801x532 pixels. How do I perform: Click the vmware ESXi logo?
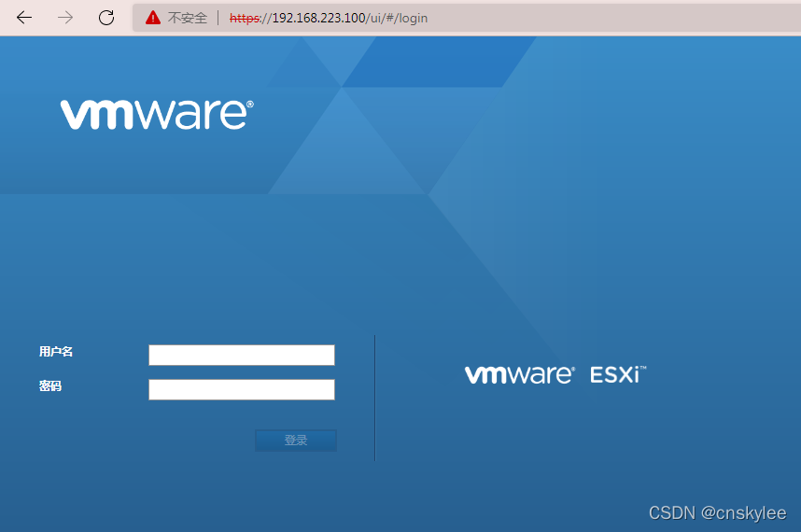(x=555, y=375)
